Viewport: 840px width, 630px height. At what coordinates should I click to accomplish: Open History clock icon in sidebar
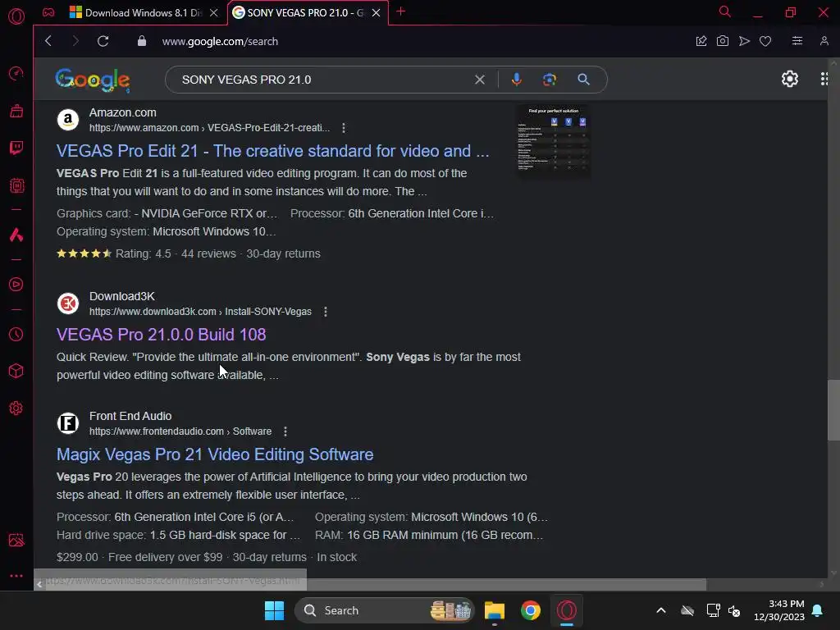click(16, 335)
